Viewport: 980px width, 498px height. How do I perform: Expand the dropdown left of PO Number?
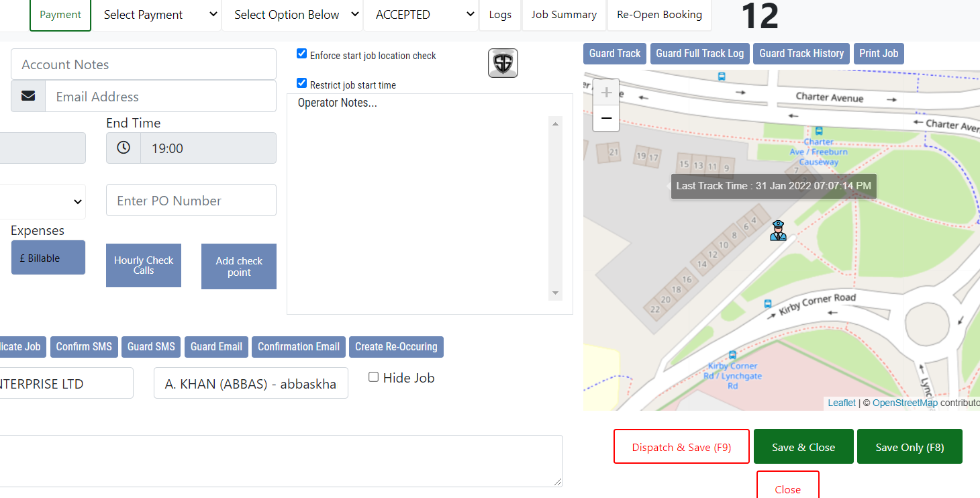click(43, 201)
